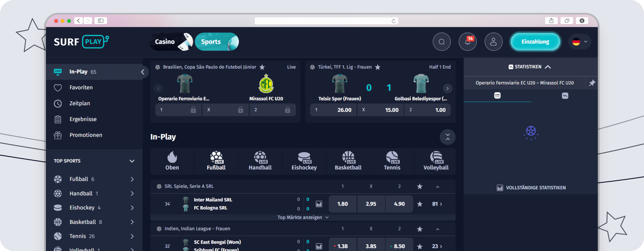644x251 pixels.
Task: Collapse SRL Spiele Serie A group
Action: [x=437, y=187]
